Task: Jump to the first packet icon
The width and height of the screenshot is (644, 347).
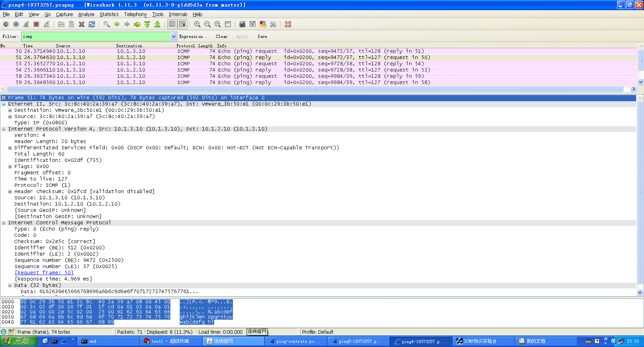Action: (147, 24)
